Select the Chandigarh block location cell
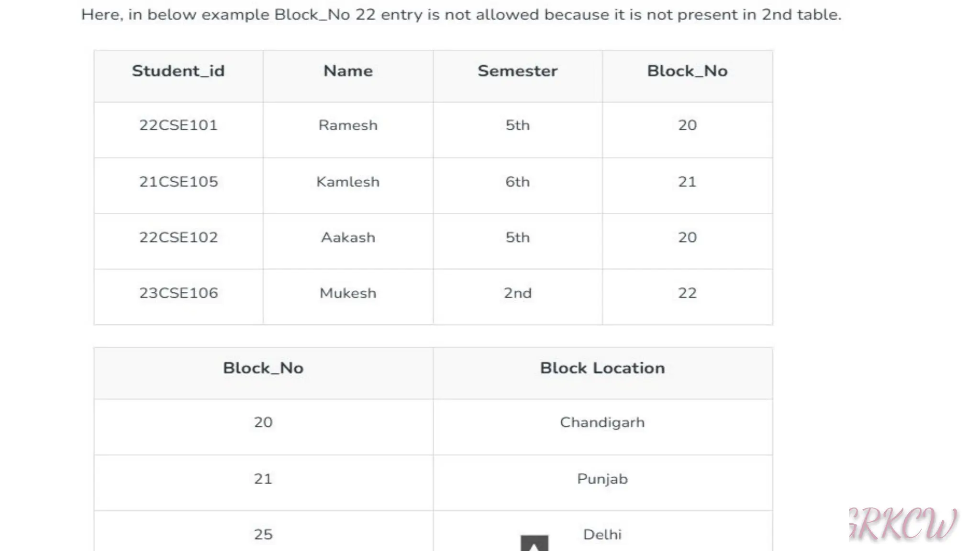 point(602,422)
